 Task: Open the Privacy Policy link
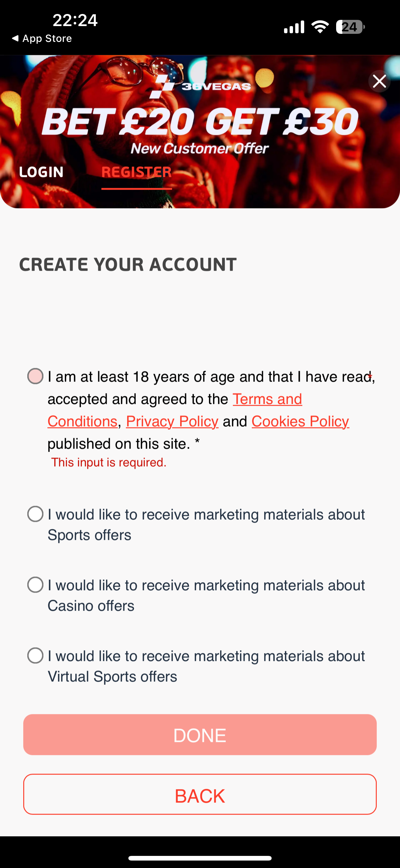(x=172, y=422)
